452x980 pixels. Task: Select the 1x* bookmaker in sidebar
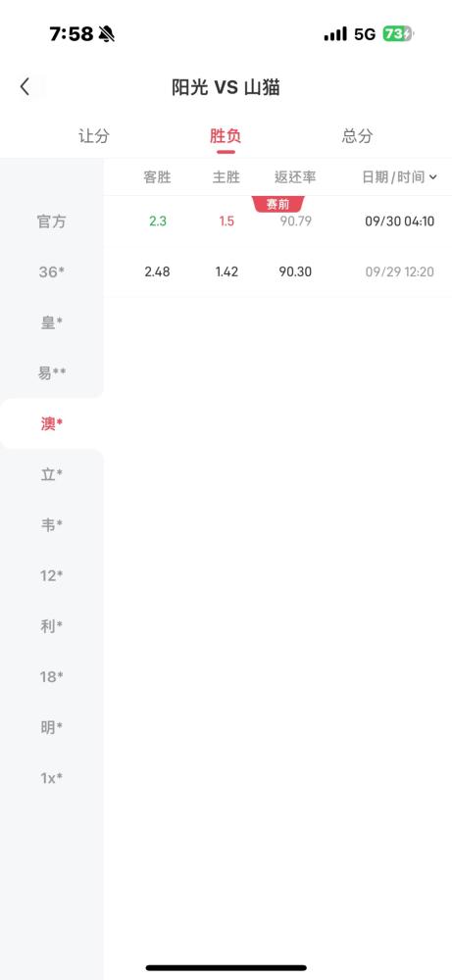52,778
